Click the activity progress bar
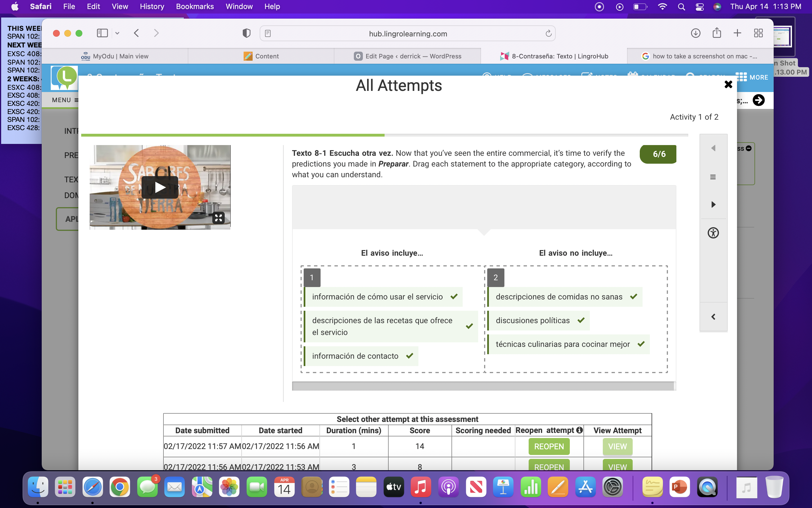The image size is (812, 508). pos(385,135)
